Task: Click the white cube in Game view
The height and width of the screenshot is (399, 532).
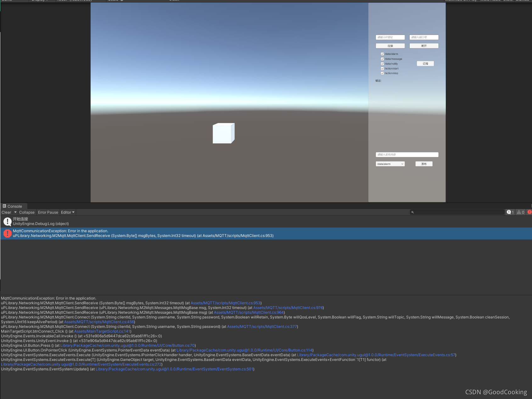Action: (223, 133)
